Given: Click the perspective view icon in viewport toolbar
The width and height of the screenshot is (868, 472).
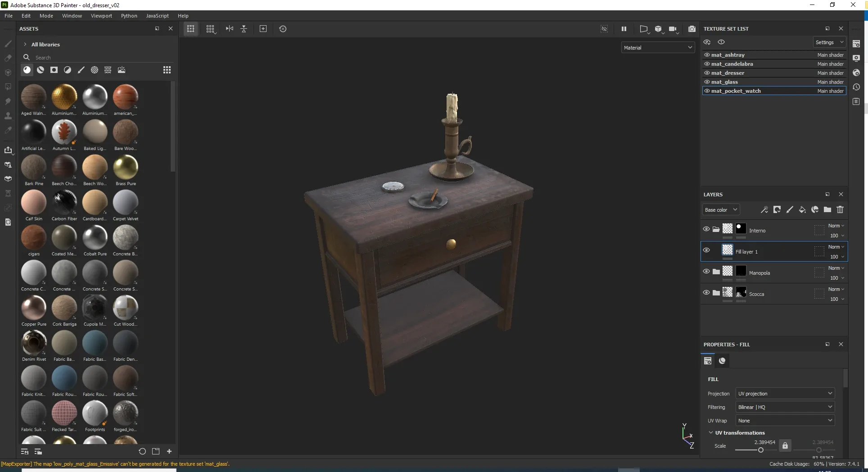Looking at the screenshot, I should pyautogui.click(x=644, y=29).
